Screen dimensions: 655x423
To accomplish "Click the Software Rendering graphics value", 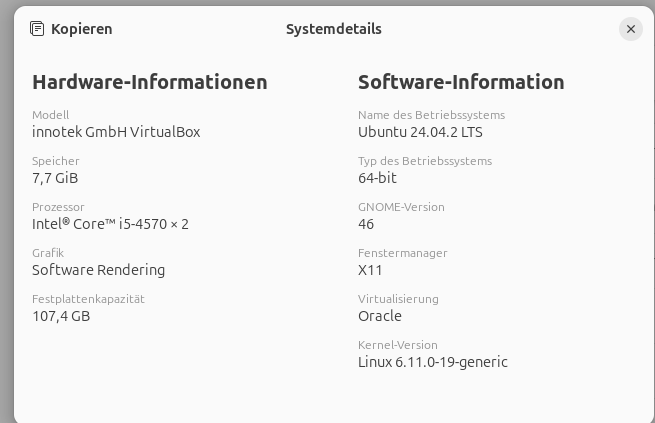I will pyautogui.click(x=98, y=270).
